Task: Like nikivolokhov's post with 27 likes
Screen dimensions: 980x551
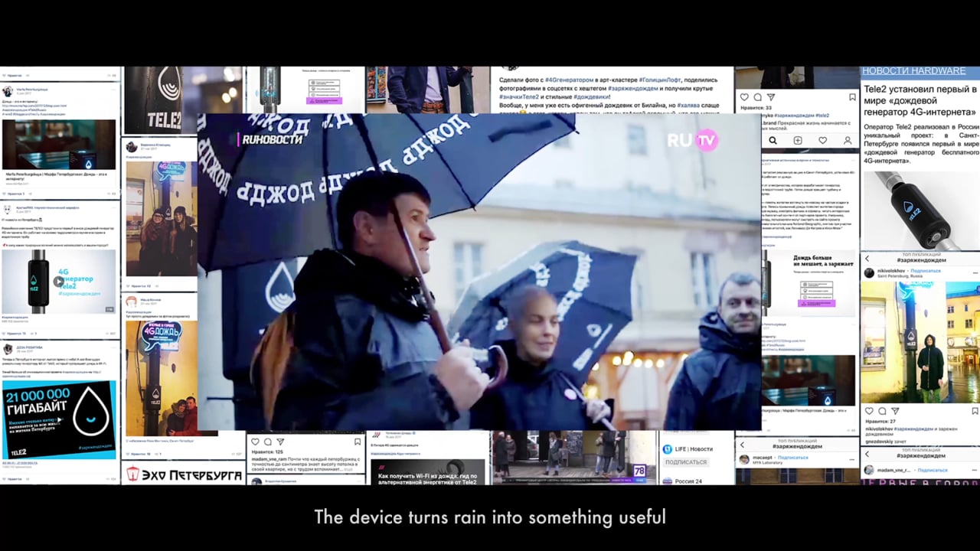Action: (869, 411)
